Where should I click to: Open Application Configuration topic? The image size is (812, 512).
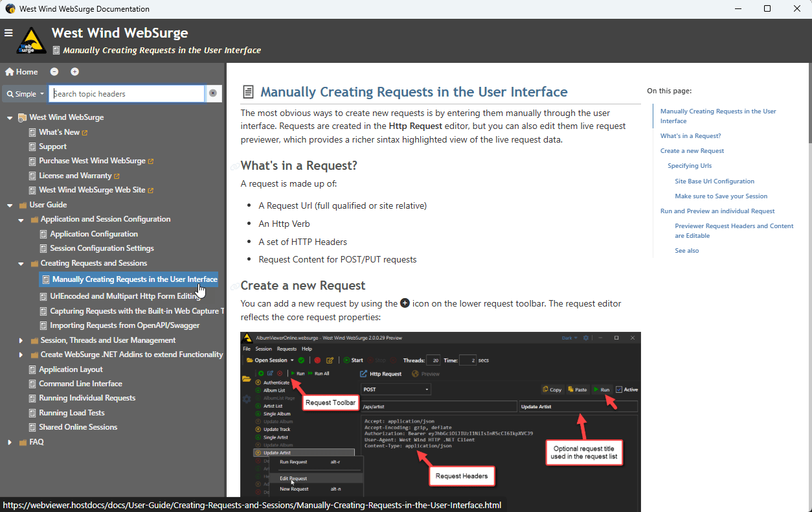click(x=94, y=234)
